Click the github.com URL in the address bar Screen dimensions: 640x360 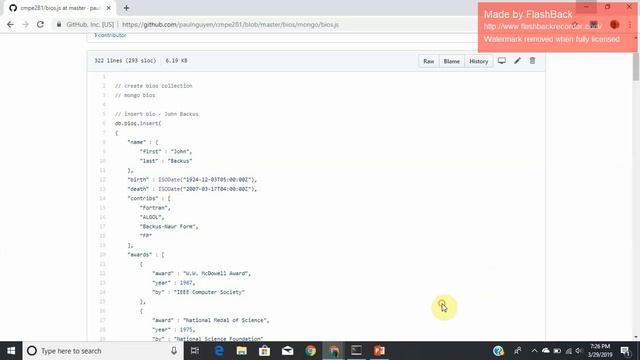230,24
